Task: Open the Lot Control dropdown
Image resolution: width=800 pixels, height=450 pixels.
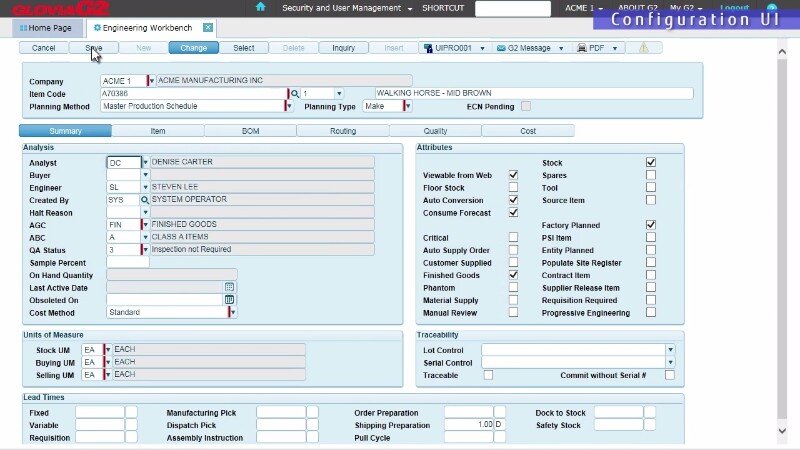Action: click(x=670, y=350)
